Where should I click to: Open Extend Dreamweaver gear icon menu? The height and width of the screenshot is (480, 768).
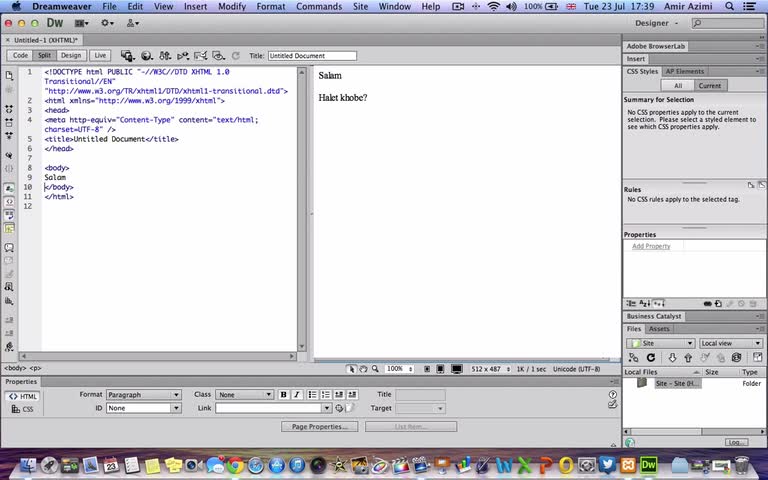pos(107,23)
